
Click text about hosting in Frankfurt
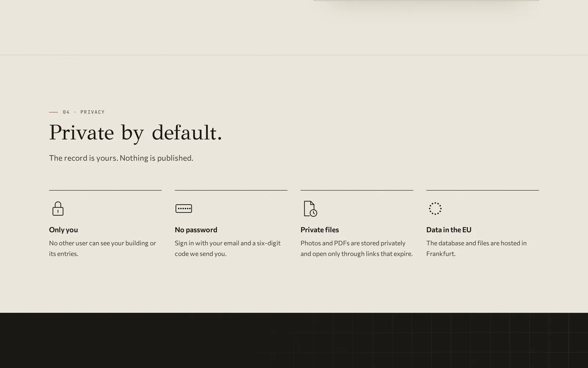[476, 248]
